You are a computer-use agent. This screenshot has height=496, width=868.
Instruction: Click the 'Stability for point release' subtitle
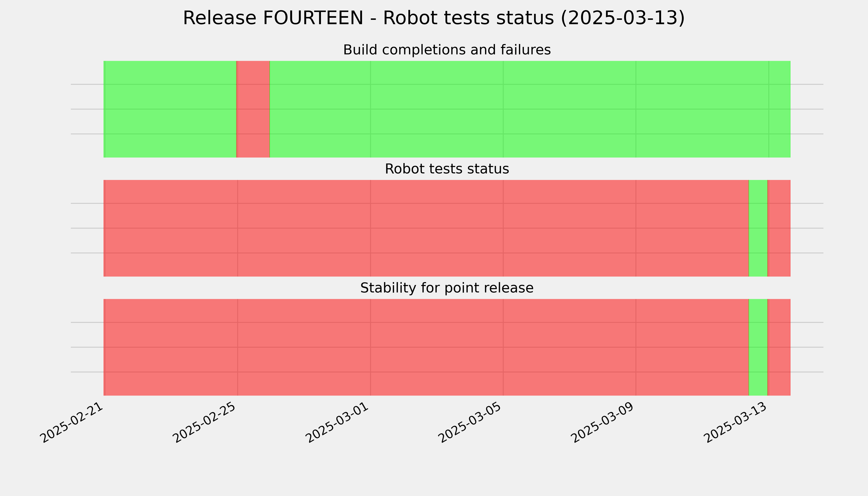pyautogui.click(x=447, y=288)
